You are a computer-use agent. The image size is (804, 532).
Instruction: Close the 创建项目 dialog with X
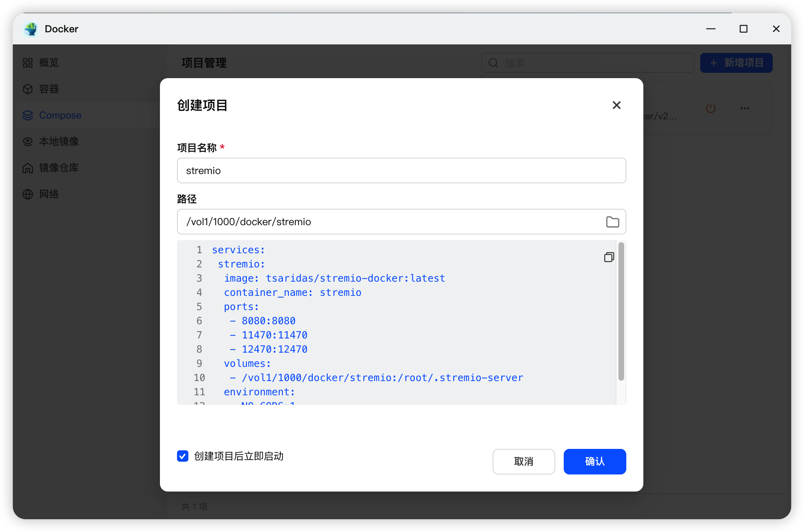coord(616,105)
